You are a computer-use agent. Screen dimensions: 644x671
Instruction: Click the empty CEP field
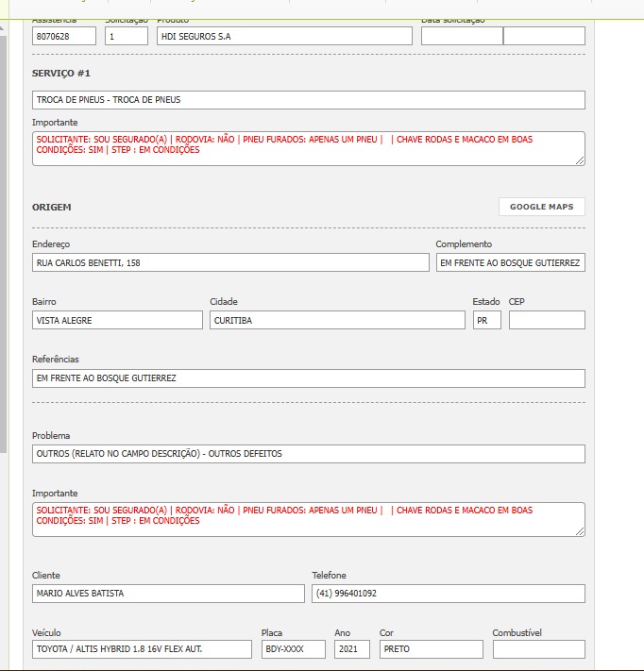pos(546,320)
